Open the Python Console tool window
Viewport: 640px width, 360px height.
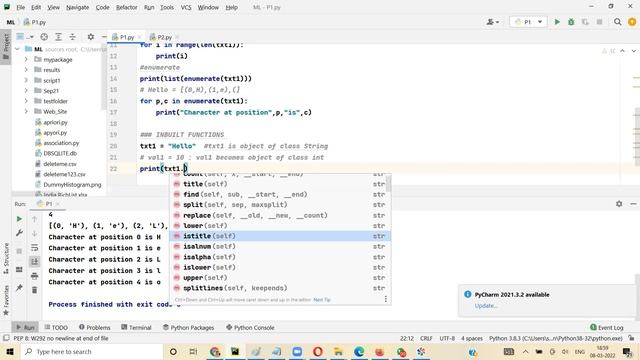pos(250,327)
